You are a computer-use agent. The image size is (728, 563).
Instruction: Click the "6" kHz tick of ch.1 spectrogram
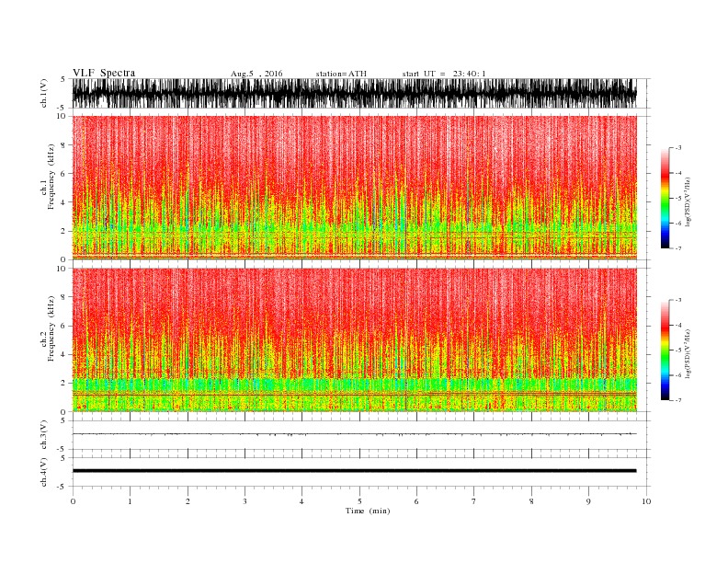coord(63,174)
